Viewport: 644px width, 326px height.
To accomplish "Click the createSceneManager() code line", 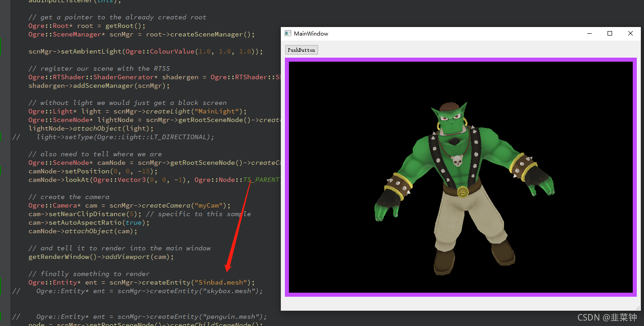I will tap(142, 34).
